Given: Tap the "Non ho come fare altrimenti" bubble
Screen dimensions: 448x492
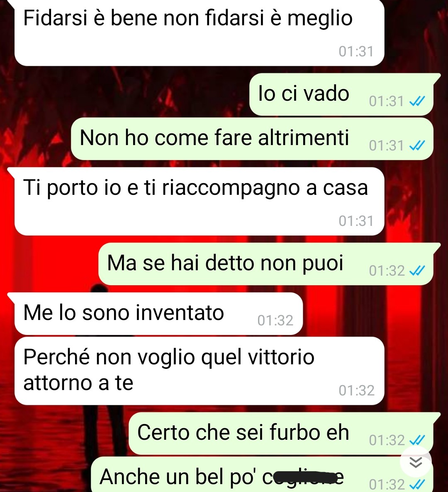Looking at the screenshot, I should [252, 139].
